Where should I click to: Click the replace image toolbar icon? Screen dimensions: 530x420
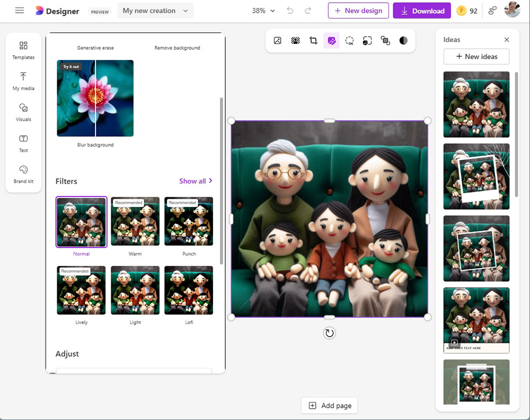coord(278,41)
